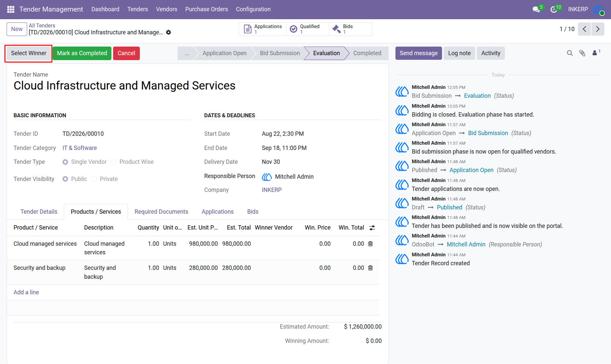Switch to the Applications tab
The width and height of the screenshot is (611, 364).
(x=218, y=212)
